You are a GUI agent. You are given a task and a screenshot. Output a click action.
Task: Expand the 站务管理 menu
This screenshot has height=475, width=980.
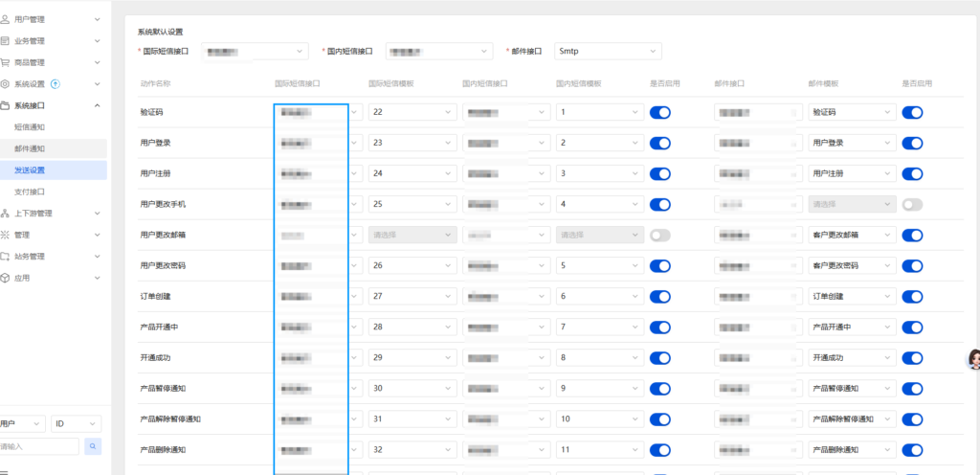[54, 257]
